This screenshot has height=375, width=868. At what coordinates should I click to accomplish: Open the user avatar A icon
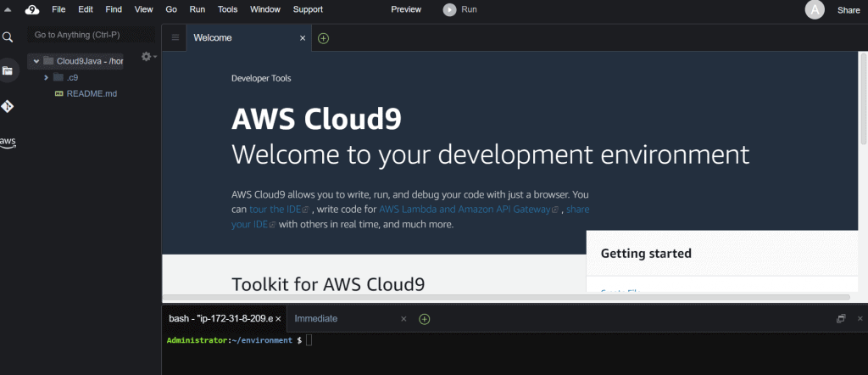point(815,9)
